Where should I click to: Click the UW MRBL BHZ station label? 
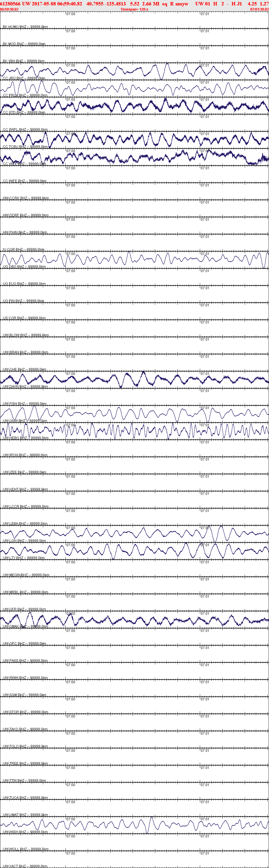pyautogui.click(x=25, y=592)
